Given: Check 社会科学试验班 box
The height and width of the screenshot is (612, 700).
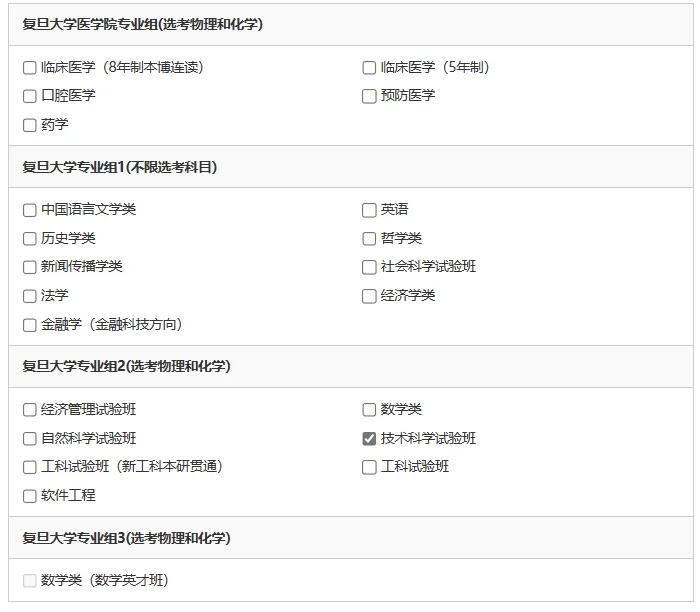Looking at the screenshot, I should (369, 267).
